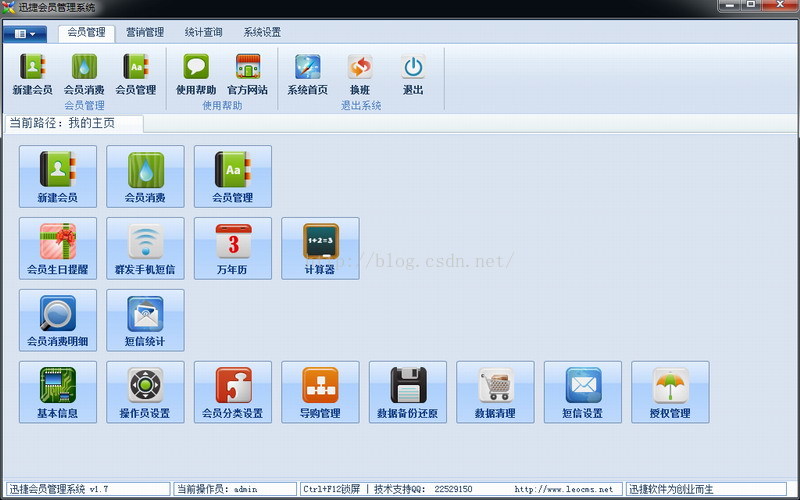Open the 授权管理 umbrella tile
This screenshot has width=800, height=500.
click(670, 392)
